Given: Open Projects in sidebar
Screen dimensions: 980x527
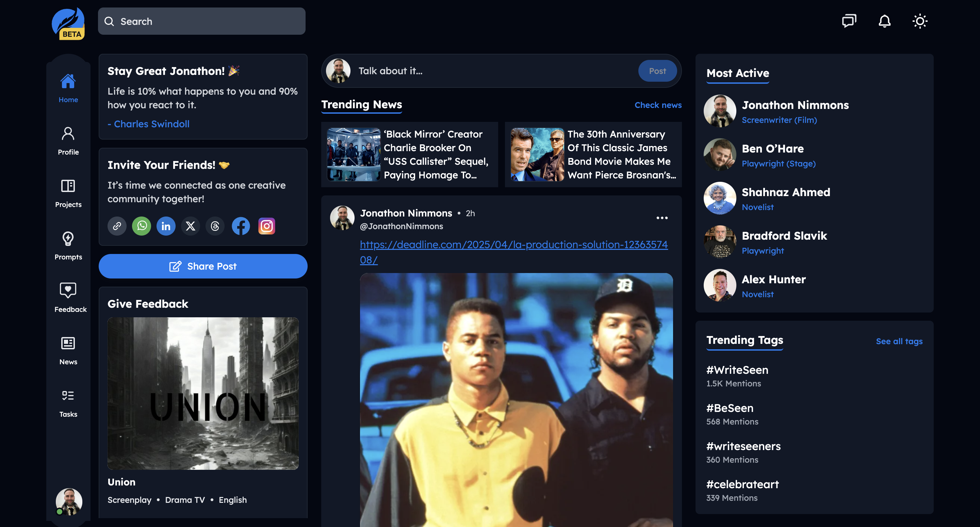Looking at the screenshot, I should (68, 193).
